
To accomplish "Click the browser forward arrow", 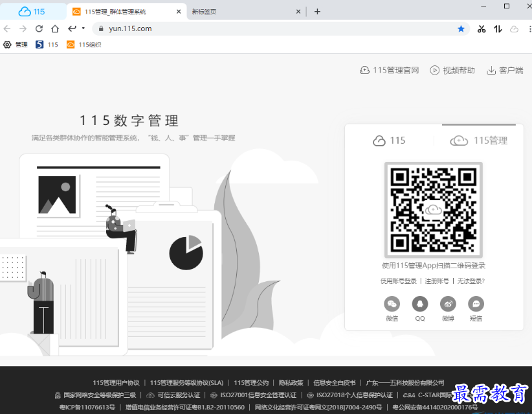I will pos(23,29).
